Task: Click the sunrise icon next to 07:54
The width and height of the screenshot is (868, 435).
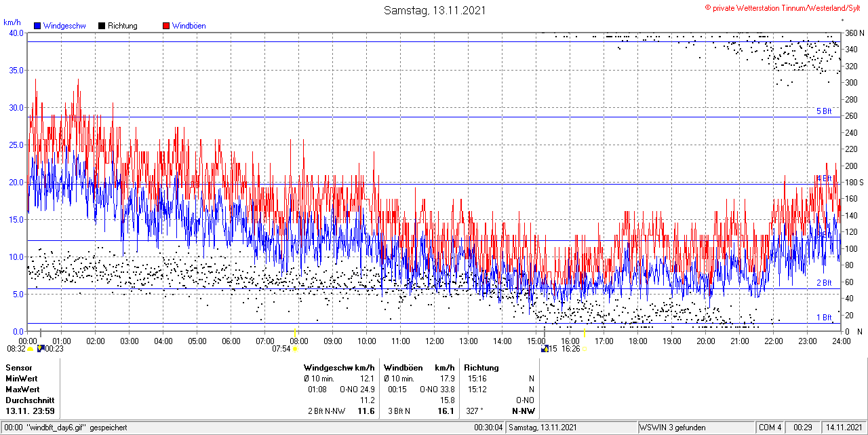Action: pos(294,349)
